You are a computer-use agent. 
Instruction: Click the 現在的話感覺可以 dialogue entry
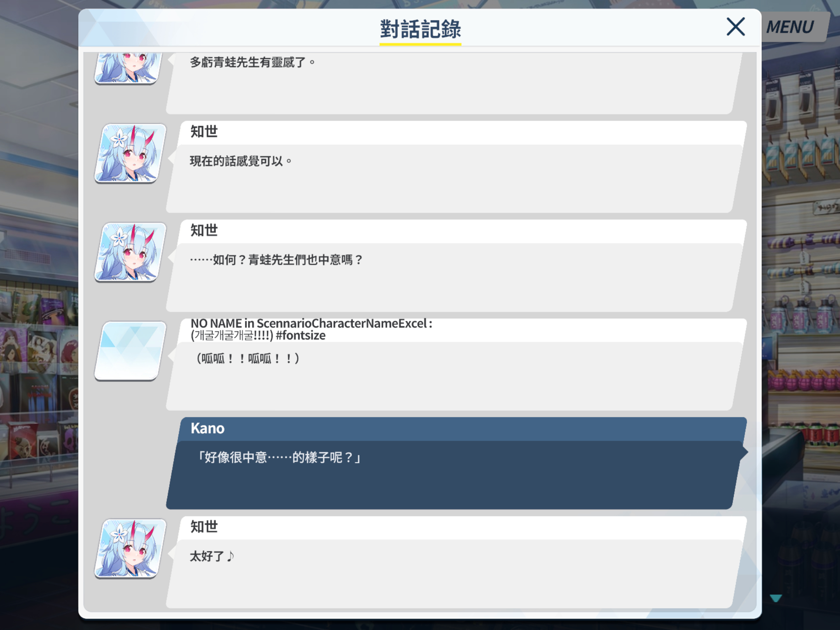click(457, 167)
